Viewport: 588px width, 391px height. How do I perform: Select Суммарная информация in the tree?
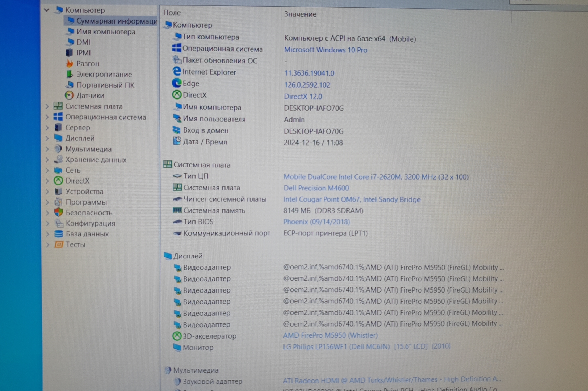[x=116, y=21]
